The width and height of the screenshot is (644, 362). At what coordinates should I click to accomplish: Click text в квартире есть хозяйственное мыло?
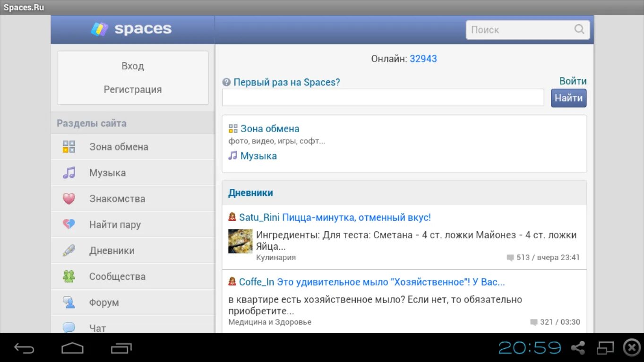click(x=316, y=300)
